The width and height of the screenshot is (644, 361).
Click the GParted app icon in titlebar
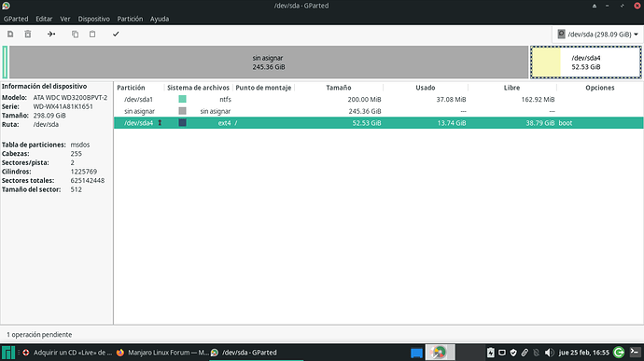pyautogui.click(x=6, y=6)
